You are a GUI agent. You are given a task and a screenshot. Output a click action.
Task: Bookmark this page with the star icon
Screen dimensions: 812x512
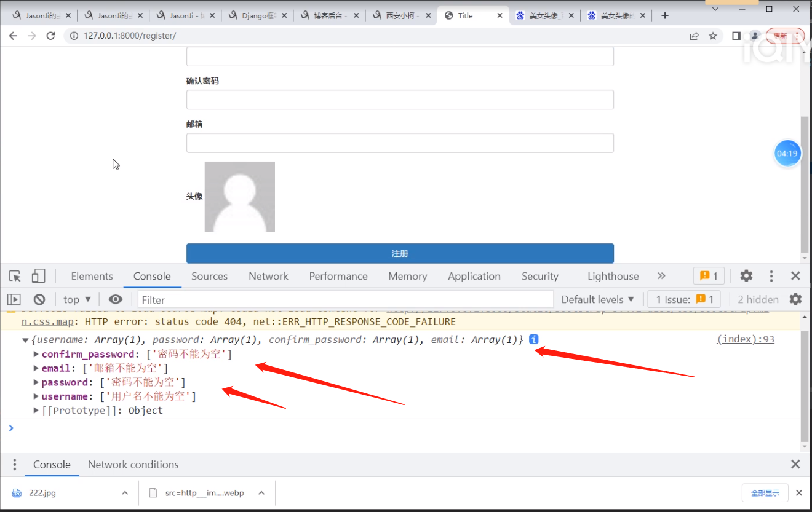pos(713,36)
